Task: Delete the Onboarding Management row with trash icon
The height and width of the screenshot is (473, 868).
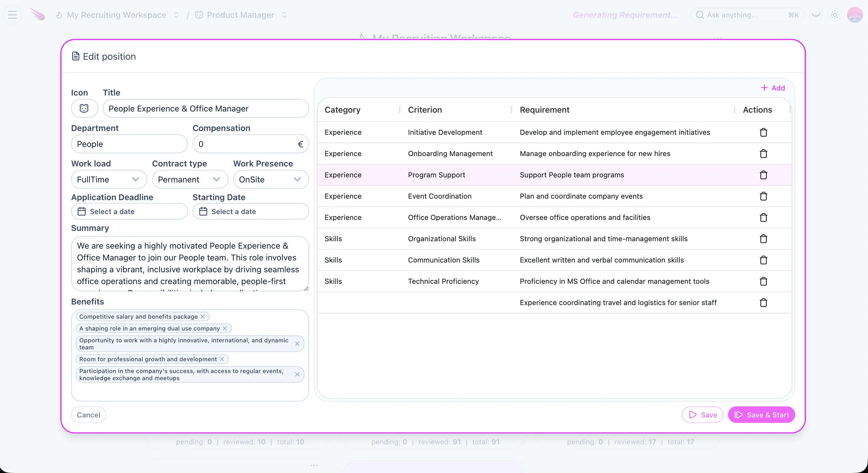Action: click(763, 153)
